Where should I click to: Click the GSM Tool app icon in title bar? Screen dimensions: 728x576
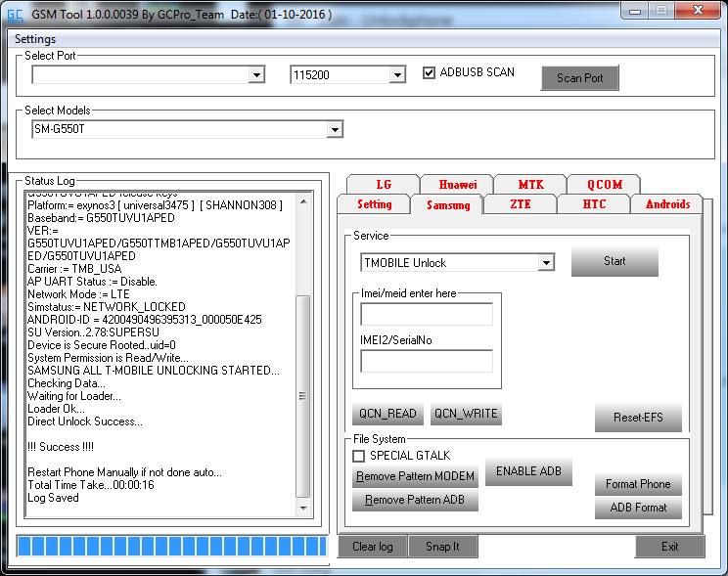[15, 16]
